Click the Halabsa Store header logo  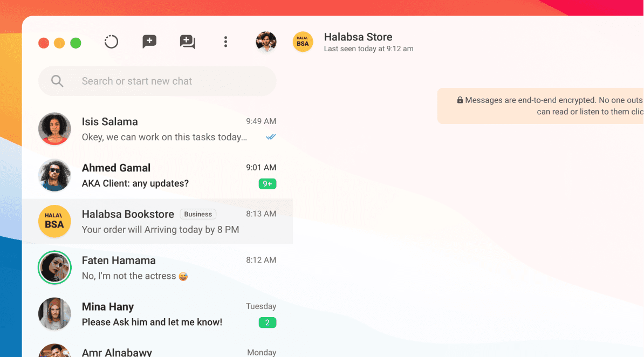click(x=303, y=42)
